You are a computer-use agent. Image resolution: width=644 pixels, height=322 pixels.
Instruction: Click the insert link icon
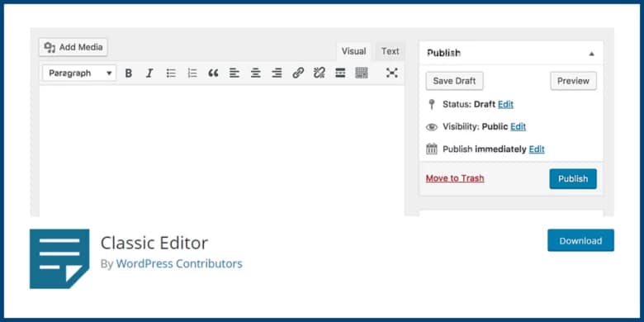coord(298,73)
